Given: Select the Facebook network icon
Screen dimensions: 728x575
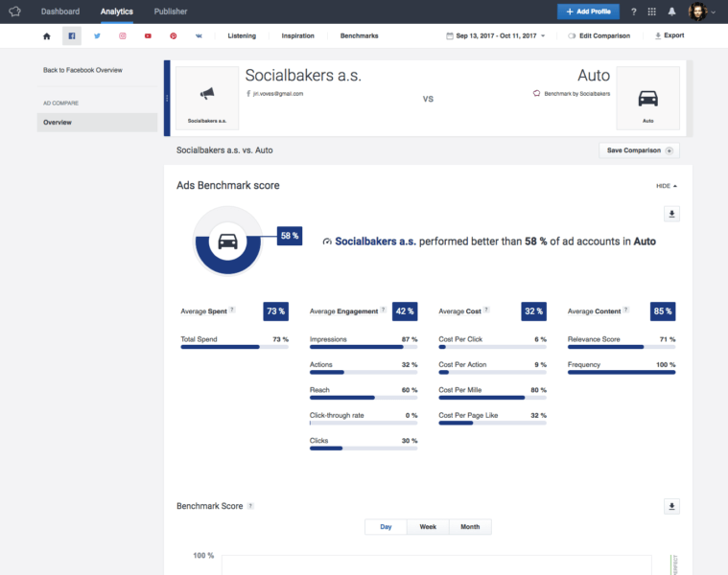Looking at the screenshot, I should click(72, 35).
